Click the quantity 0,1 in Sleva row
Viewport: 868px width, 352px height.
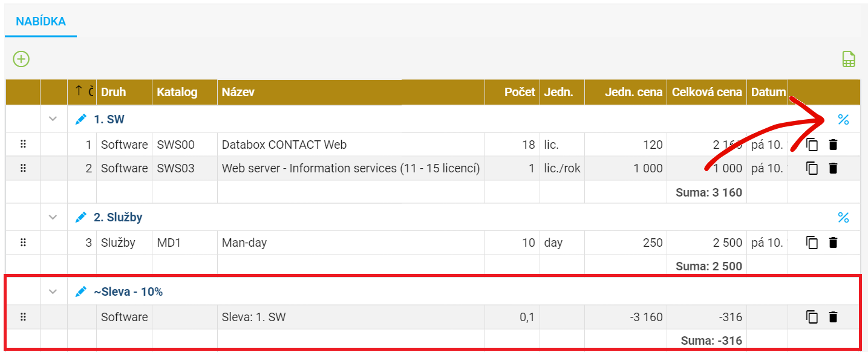pyautogui.click(x=512, y=317)
